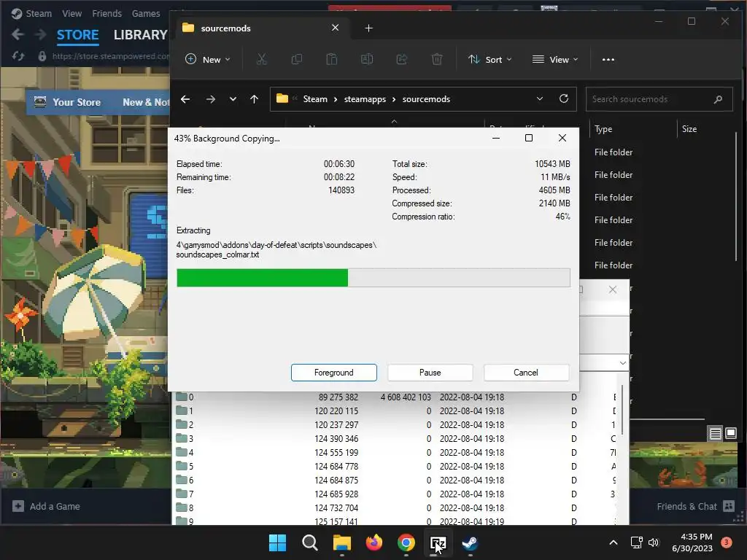Viewport: 747px width, 560px height.
Task: Switch Explorer to details view icon
Action: coord(715,433)
